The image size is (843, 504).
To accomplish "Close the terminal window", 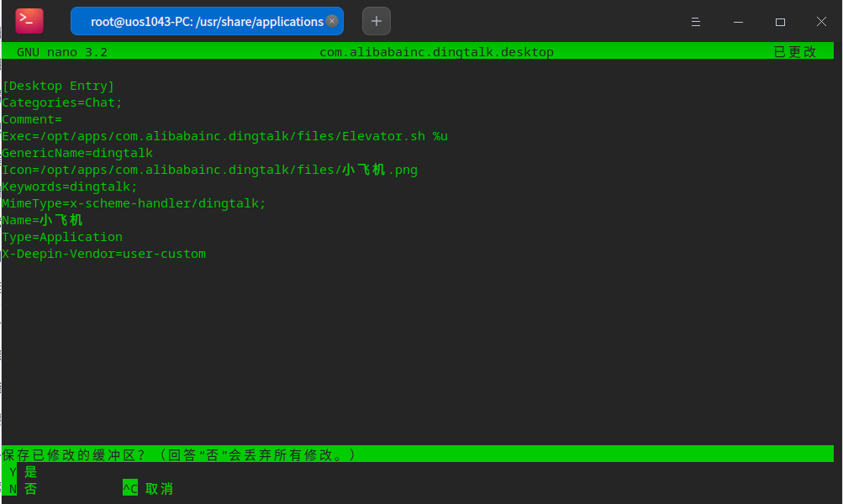I will click(x=821, y=22).
